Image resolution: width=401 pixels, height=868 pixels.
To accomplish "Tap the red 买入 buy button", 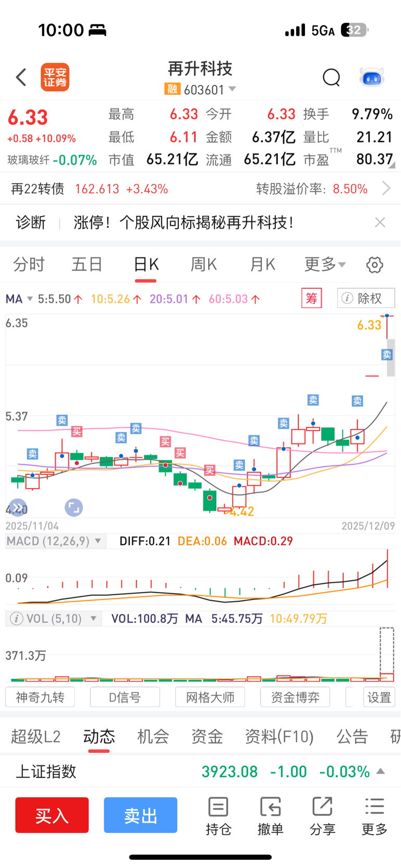I will [52, 815].
